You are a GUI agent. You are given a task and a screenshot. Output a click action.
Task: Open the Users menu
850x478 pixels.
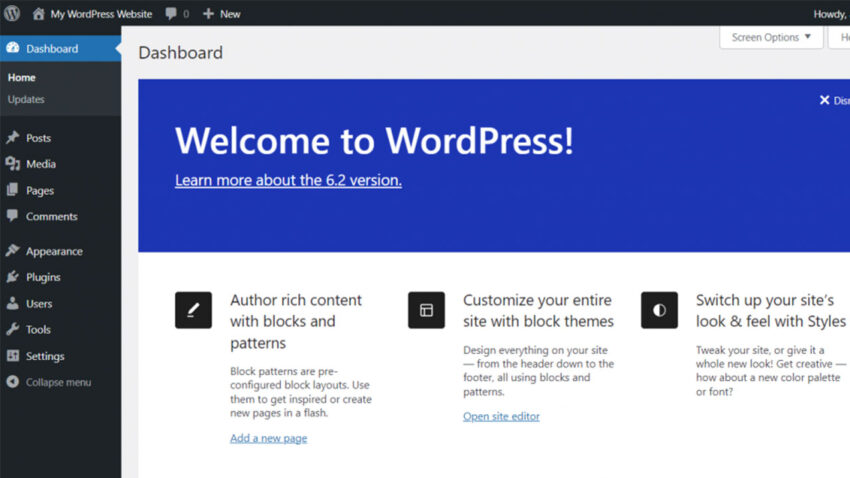point(39,303)
